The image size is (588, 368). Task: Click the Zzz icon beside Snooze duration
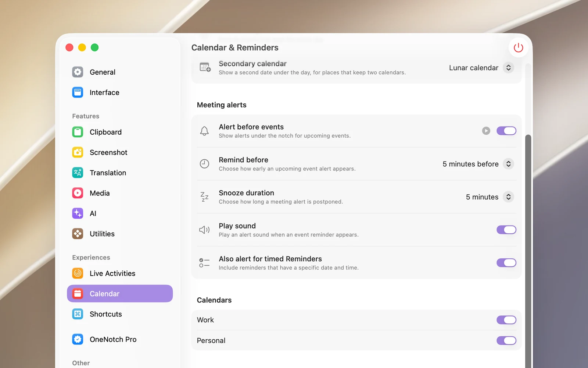pyautogui.click(x=204, y=197)
